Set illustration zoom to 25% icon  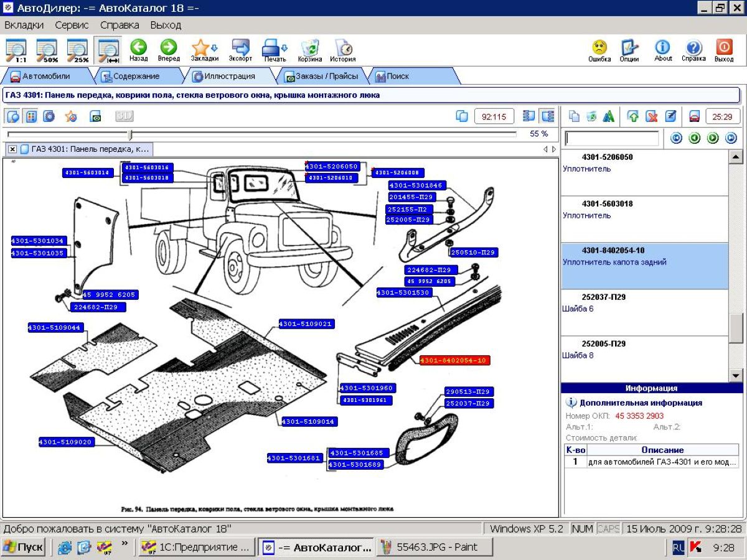pyautogui.click(x=78, y=50)
